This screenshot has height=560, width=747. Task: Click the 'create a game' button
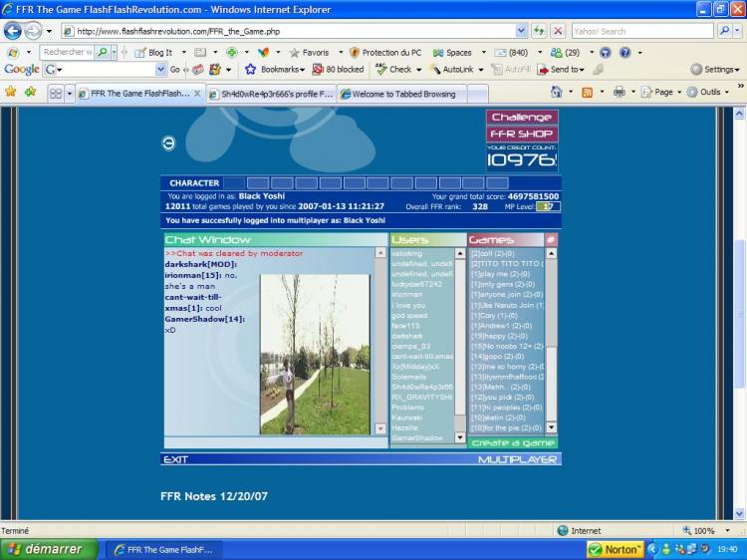[x=513, y=442]
